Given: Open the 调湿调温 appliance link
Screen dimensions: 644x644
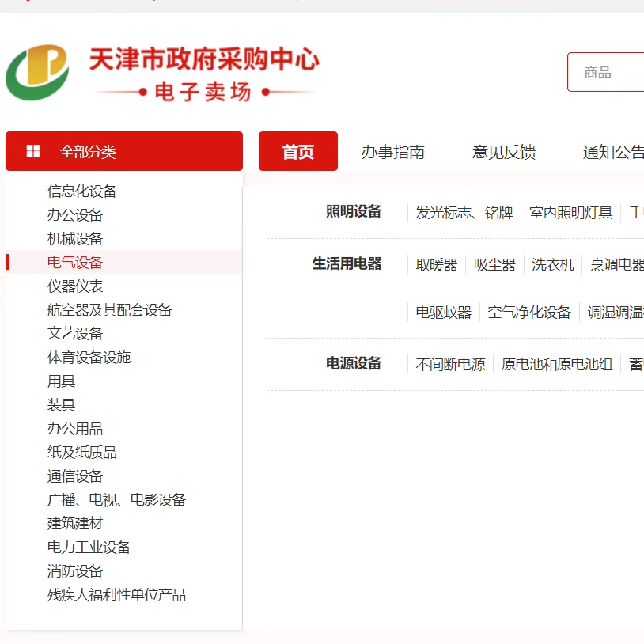Looking at the screenshot, I should pyautogui.click(x=616, y=313).
